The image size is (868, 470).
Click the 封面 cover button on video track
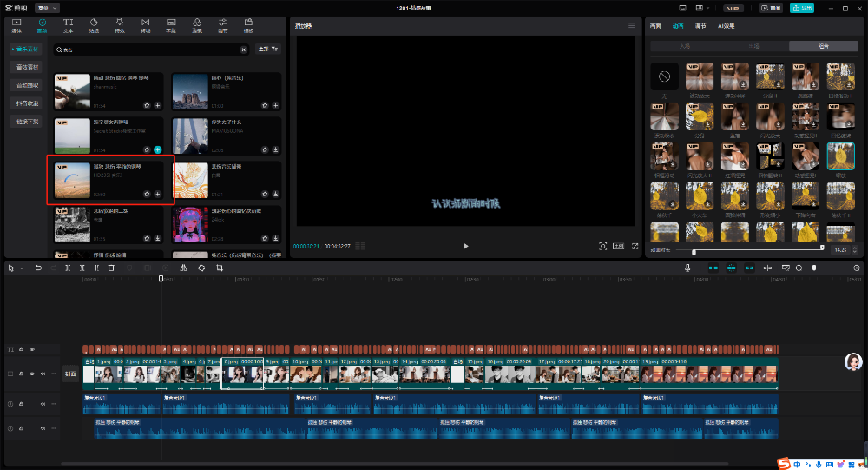coord(70,374)
